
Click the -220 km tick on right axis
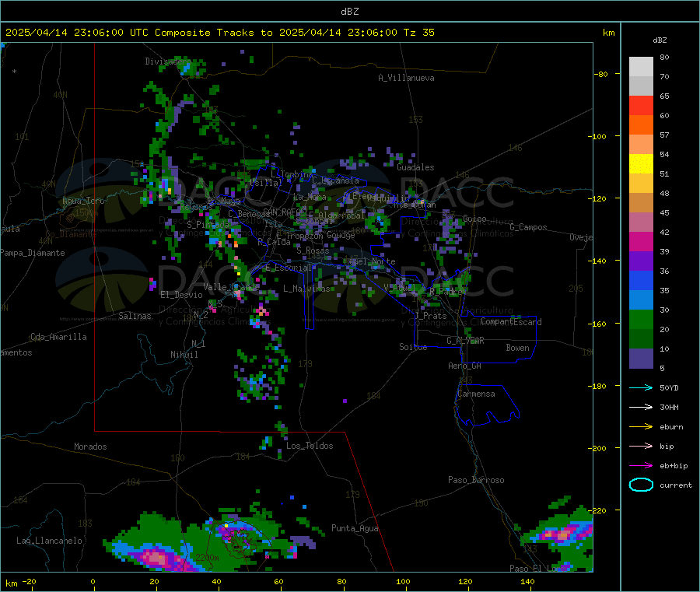599,511
